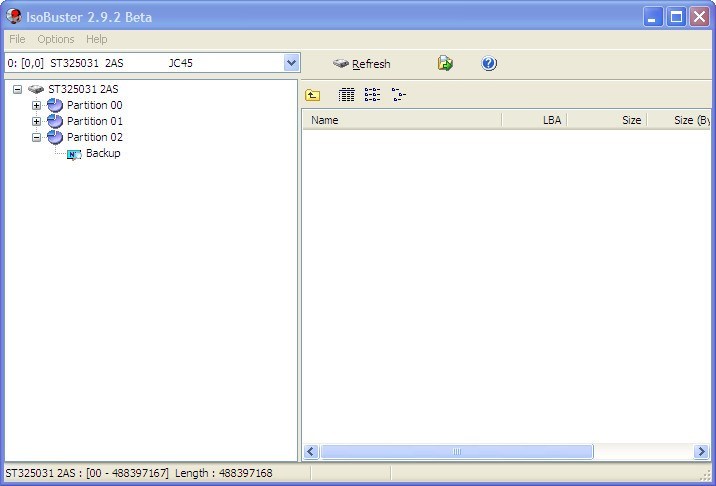
Task: Click the horizontal scrollbar left arrow
Action: click(x=311, y=452)
